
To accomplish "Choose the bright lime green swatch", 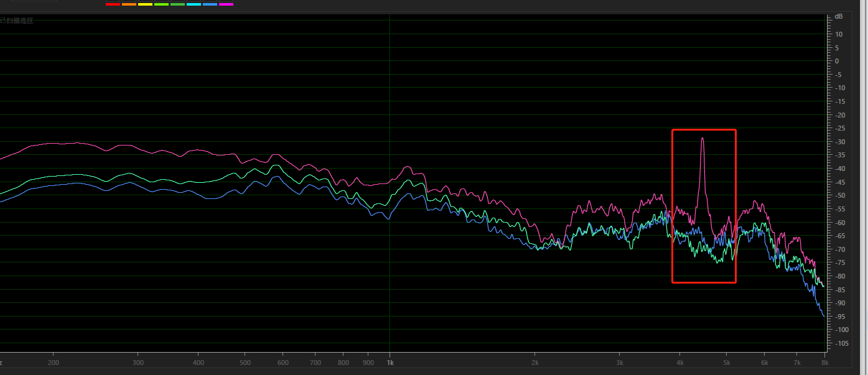I will [161, 4].
